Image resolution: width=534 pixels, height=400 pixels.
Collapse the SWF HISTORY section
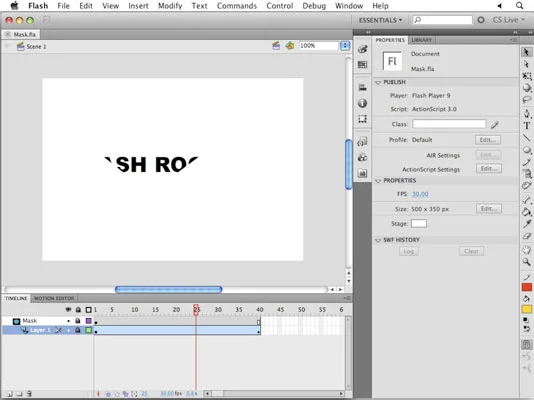click(378, 240)
